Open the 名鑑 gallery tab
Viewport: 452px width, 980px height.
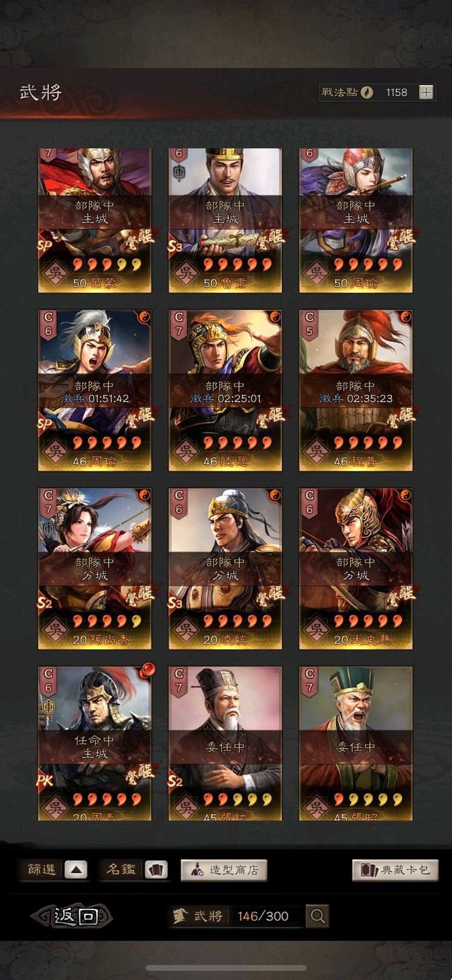point(121,869)
